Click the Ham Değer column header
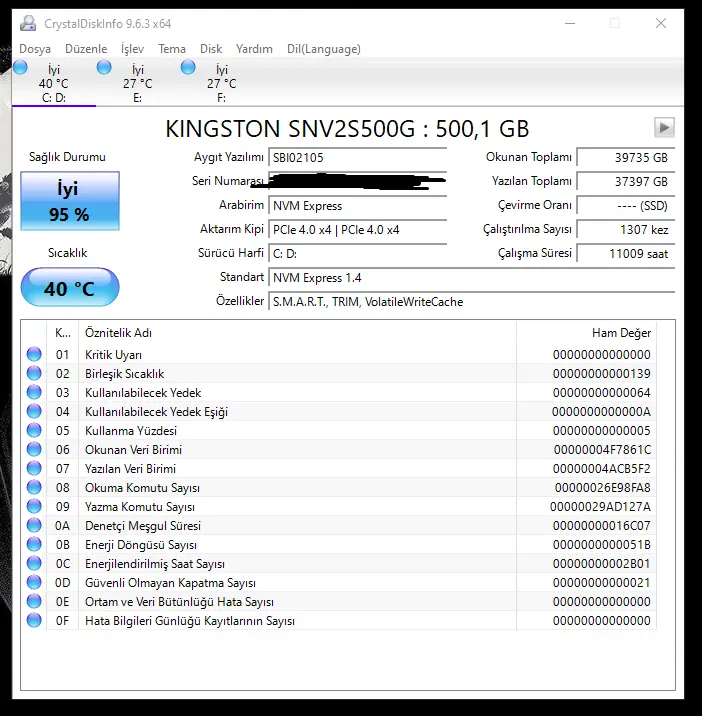 (x=586, y=333)
